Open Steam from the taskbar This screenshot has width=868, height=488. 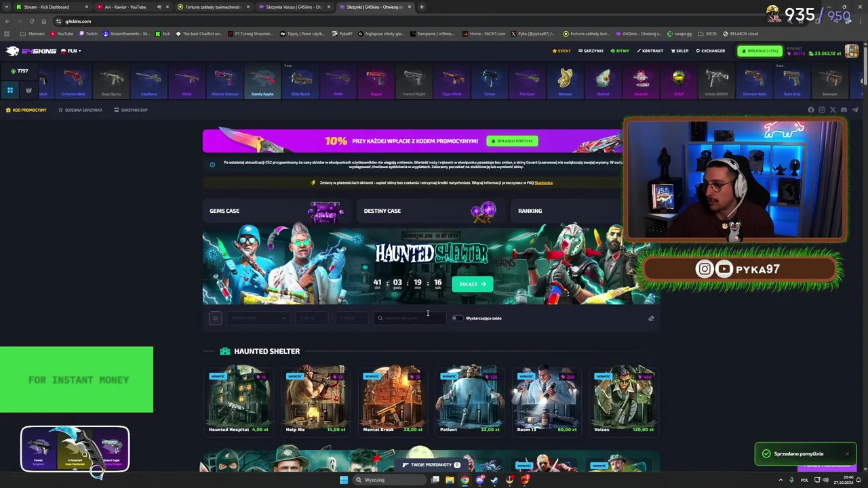point(495,480)
